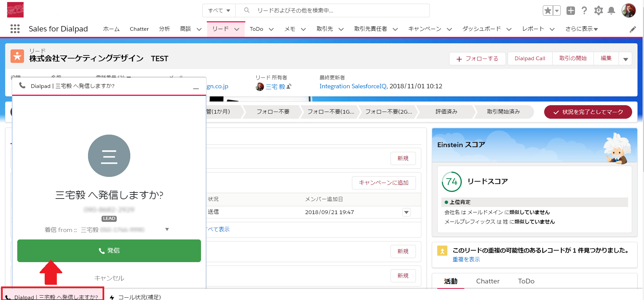The height and width of the screenshot is (300, 644).
Task: Open the ダッシュボード navigation tab
Action: (x=481, y=29)
